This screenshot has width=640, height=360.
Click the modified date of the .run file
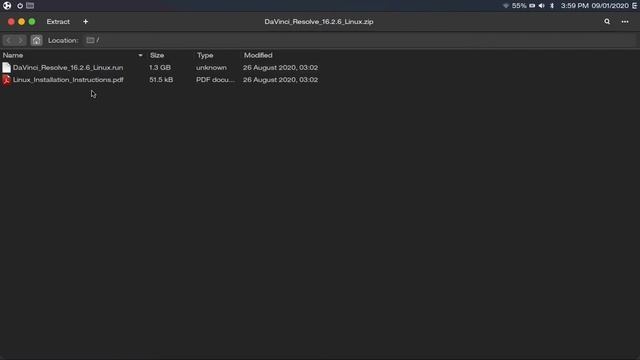(280, 67)
